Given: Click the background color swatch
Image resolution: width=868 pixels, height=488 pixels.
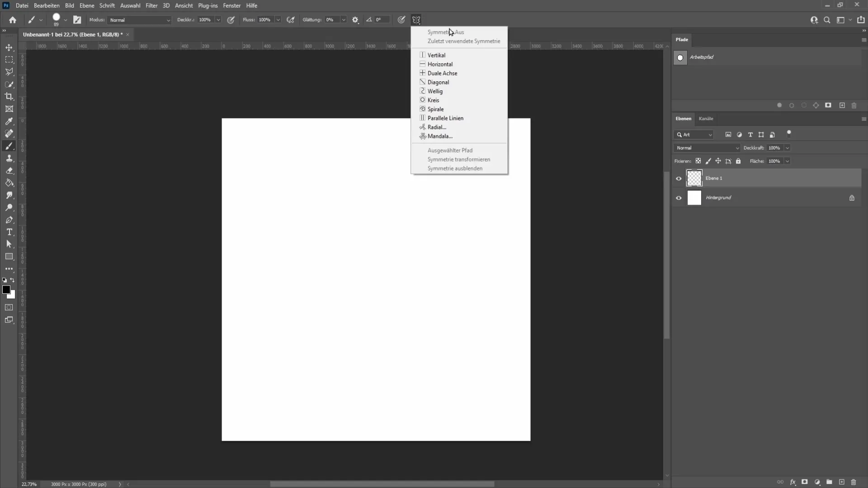Looking at the screenshot, I should pyautogui.click(x=12, y=296).
